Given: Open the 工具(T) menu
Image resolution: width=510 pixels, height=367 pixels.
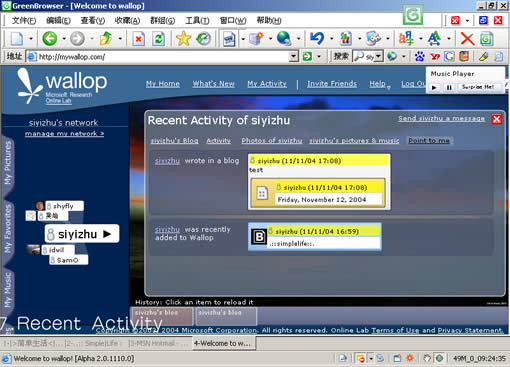Looking at the screenshot, I should tap(197, 21).
